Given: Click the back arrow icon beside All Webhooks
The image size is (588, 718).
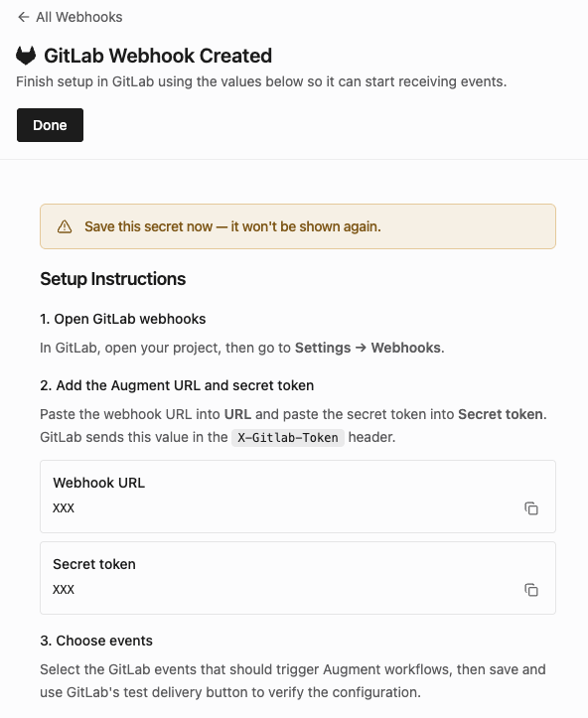Looking at the screenshot, I should tap(24, 18).
